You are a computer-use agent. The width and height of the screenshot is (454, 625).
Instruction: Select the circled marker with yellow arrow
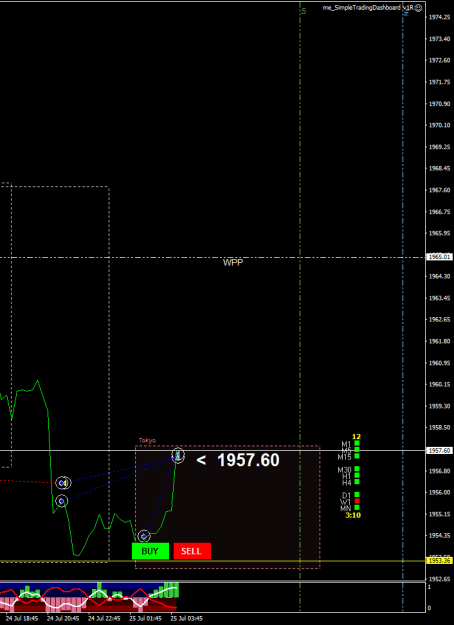(63, 483)
